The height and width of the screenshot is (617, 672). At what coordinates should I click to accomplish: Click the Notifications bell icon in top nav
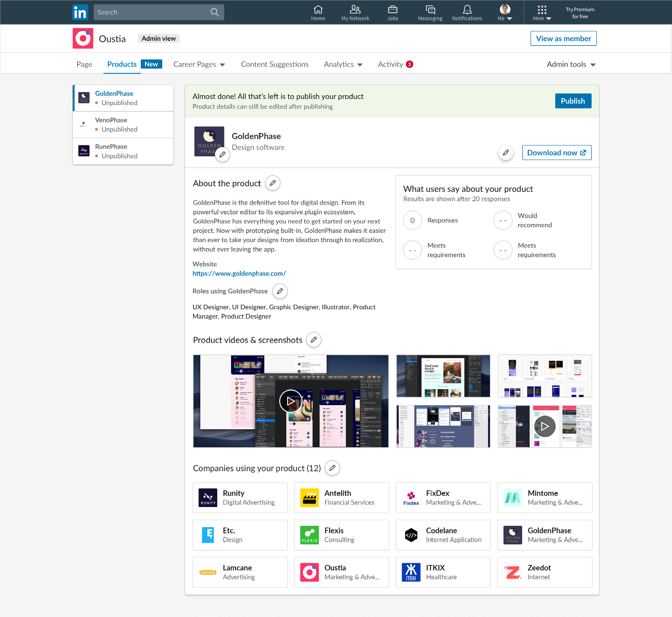(x=466, y=12)
